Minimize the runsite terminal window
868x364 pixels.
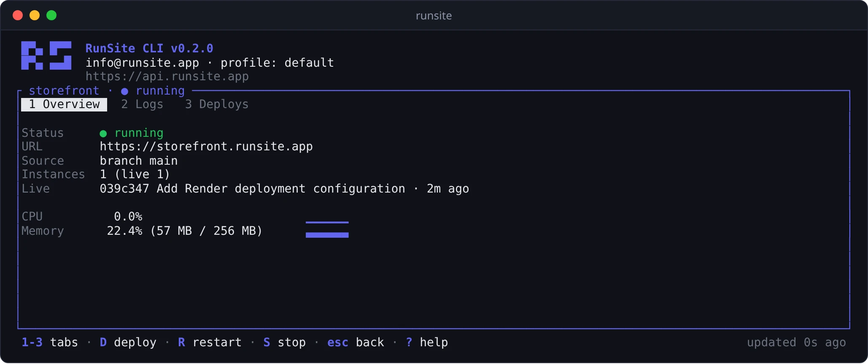tap(35, 16)
